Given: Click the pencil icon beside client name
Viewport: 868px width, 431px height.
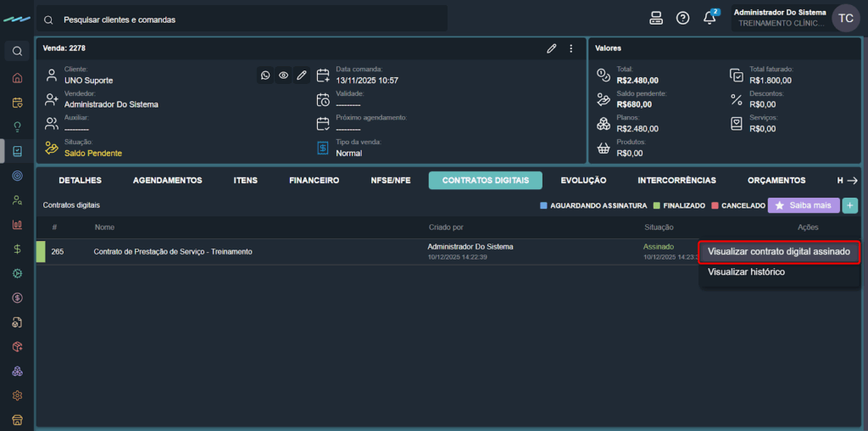Looking at the screenshot, I should (x=302, y=76).
